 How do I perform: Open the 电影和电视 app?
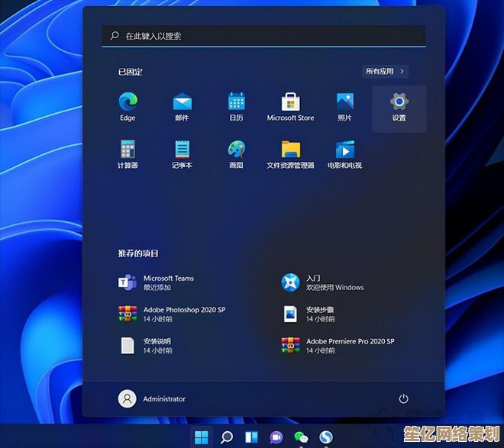tap(345, 154)
